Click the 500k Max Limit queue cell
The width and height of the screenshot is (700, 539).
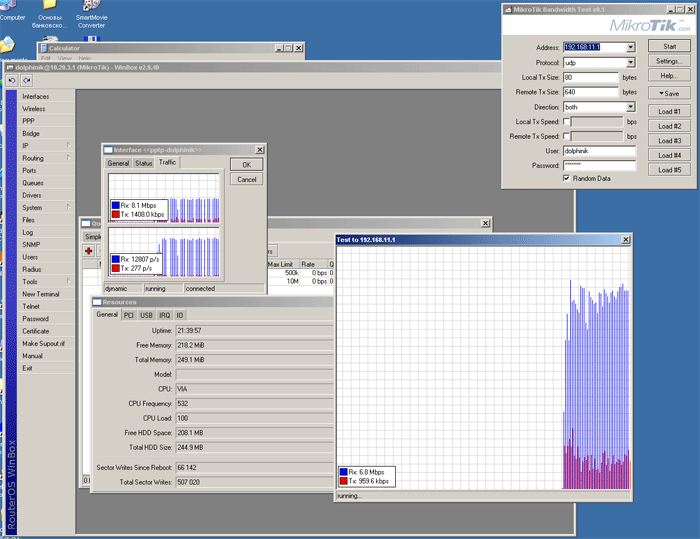pyautogui.click(x=283, y=272)
